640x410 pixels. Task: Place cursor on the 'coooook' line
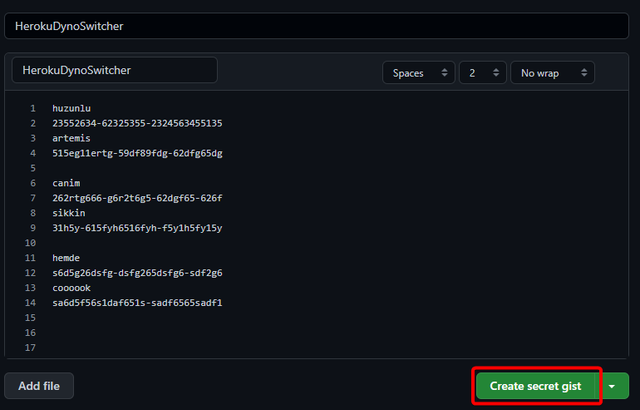(x=71, y=288)
